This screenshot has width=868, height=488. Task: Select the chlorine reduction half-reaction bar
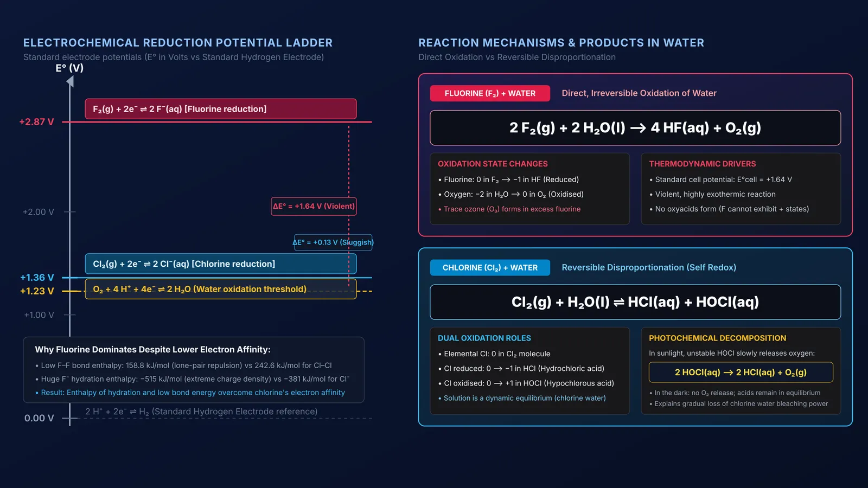pyautogui.click(x=221, y=264)
